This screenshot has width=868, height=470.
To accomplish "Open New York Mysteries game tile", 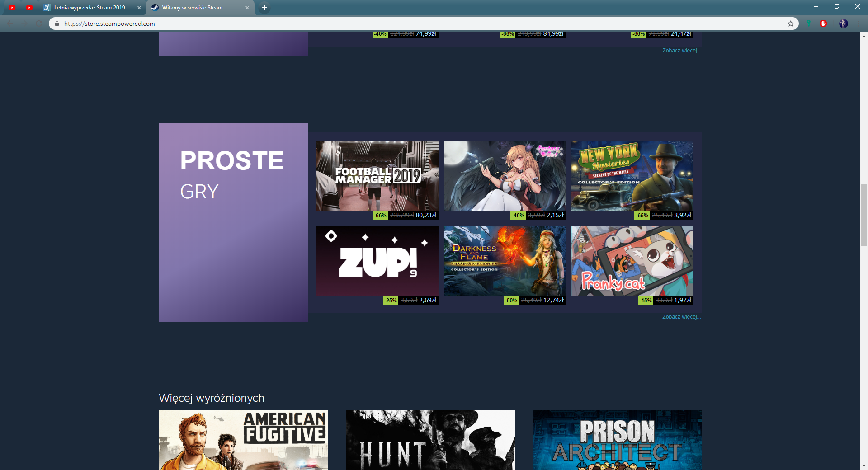I will click(x=632, y=175).
